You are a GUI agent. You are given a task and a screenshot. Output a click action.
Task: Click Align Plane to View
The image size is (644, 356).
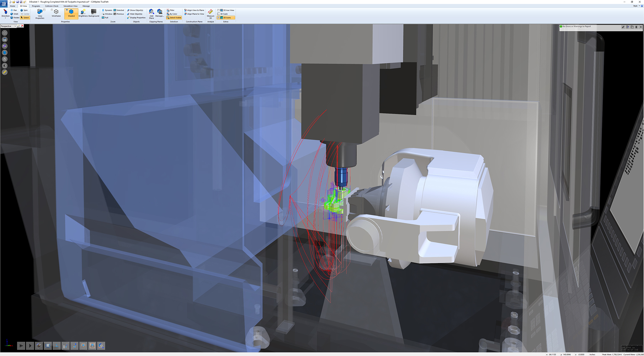[194, 14]
